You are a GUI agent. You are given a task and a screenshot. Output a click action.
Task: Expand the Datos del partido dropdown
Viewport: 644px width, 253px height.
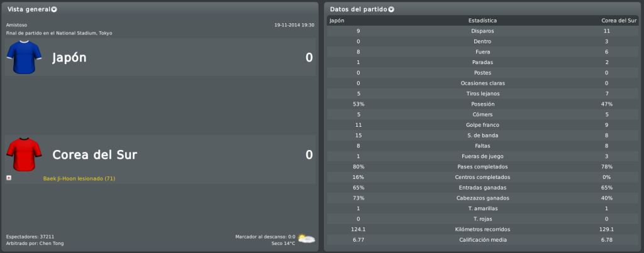tap(391, 9)
